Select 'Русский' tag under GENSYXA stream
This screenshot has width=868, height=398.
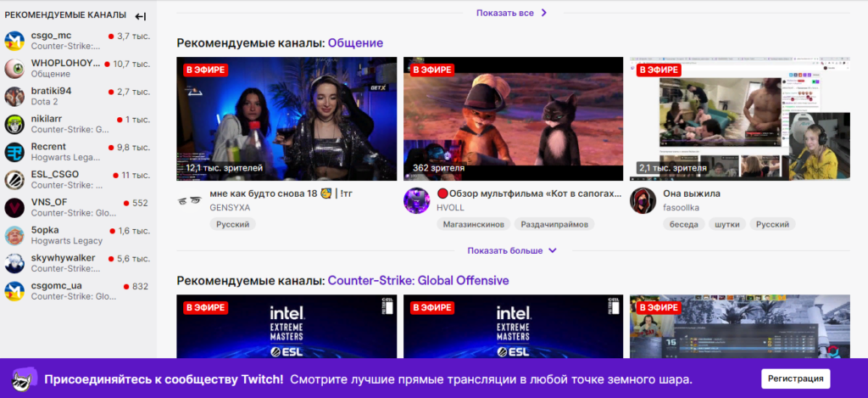point(232,224)
